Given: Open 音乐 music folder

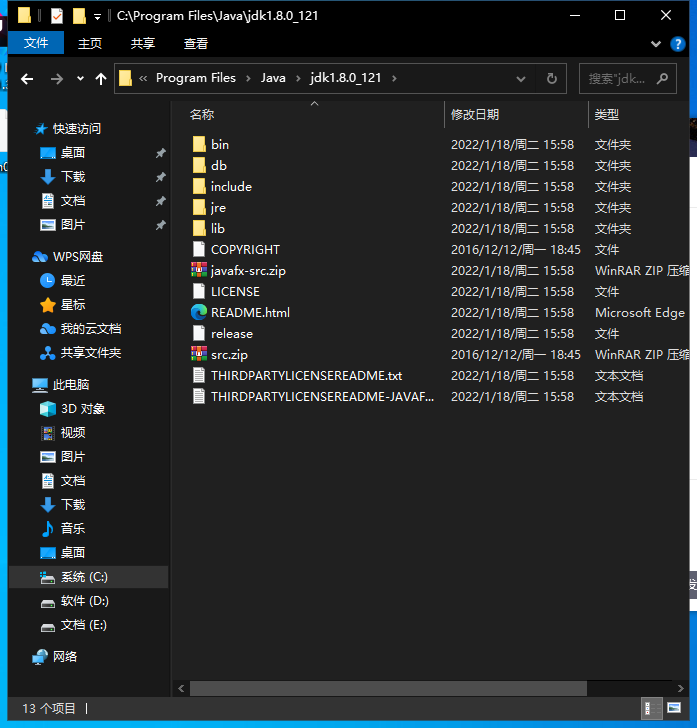Looking at the screenshot, I should [73, 528].
